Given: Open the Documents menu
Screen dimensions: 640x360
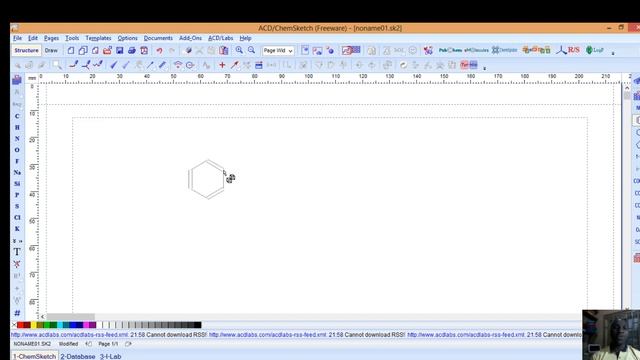Looking at the screenshot, I should [158, 38].
